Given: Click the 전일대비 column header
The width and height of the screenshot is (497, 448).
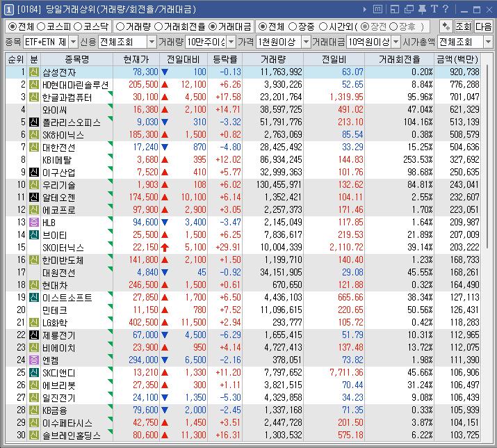Looking at the screenshot, I should [x=184, y=59].
